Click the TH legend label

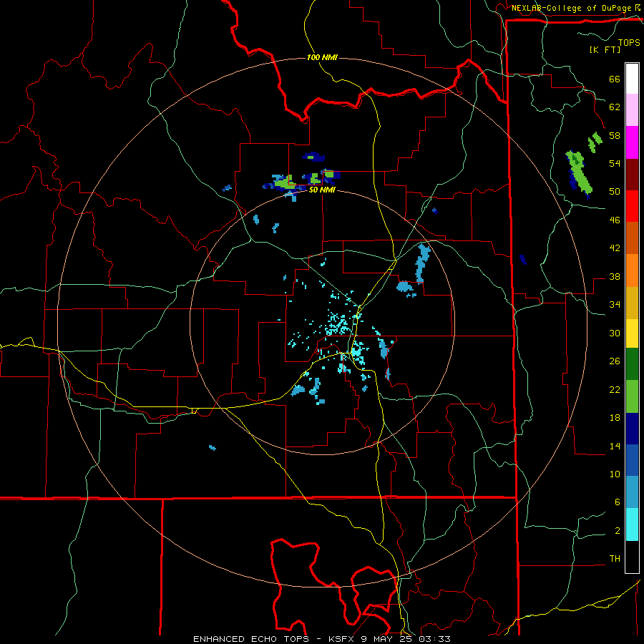coord(615,559)
